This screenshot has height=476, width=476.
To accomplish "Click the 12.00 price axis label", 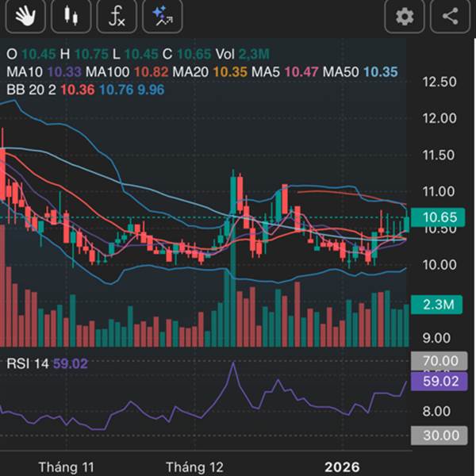I will point(440,118).
